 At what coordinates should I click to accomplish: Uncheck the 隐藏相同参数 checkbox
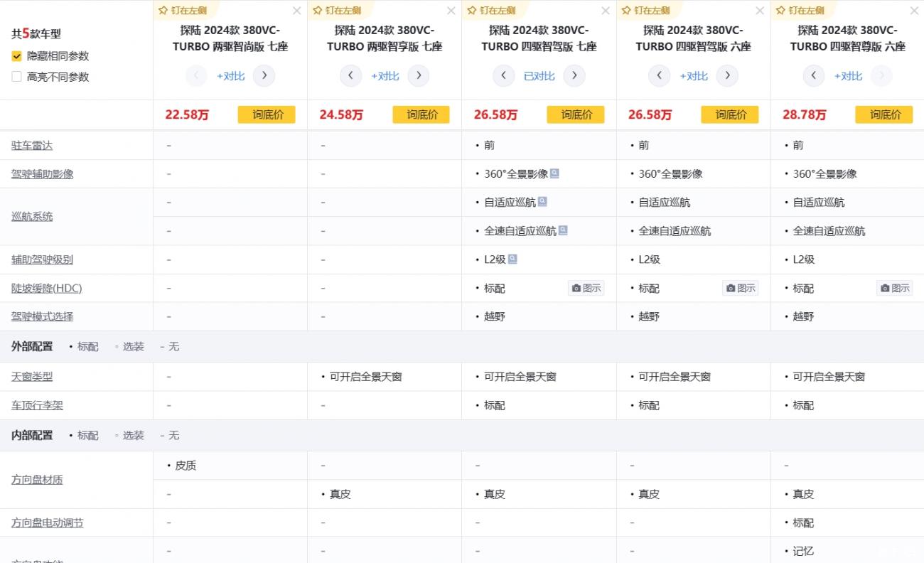click(16, 56)
